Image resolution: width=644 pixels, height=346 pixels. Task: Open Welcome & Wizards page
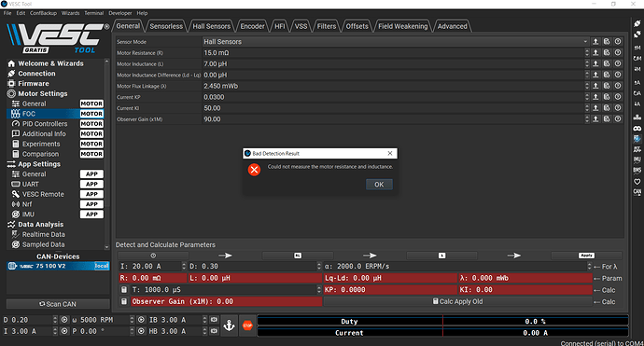point(50,63)
